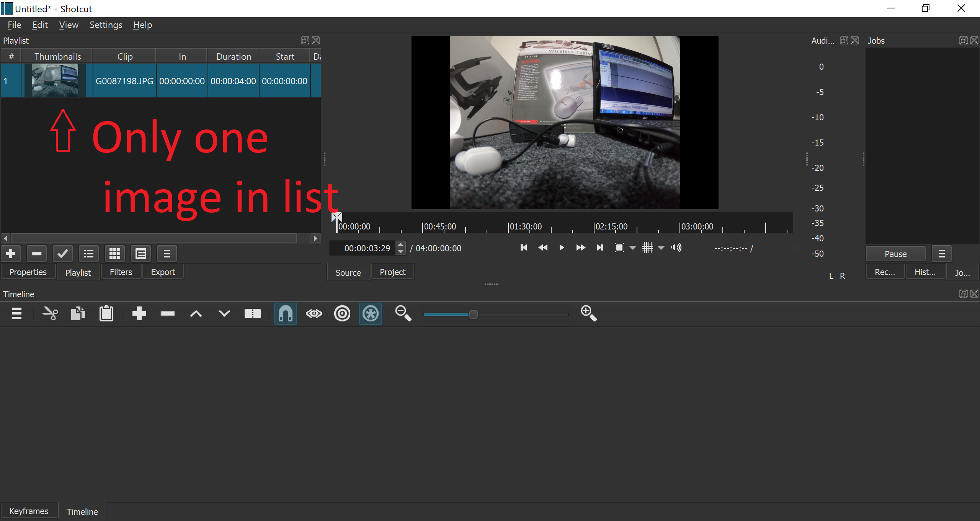980x521 pixels.
Task: Skip to the previous point
Action: pyautogui.click(x=524, y=248)
